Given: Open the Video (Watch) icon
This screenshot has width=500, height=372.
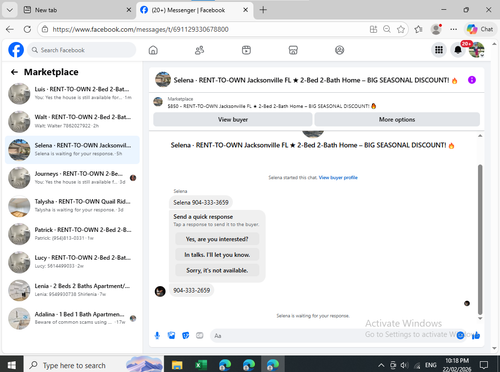Looking at the screenshot, I should (246, 50).
